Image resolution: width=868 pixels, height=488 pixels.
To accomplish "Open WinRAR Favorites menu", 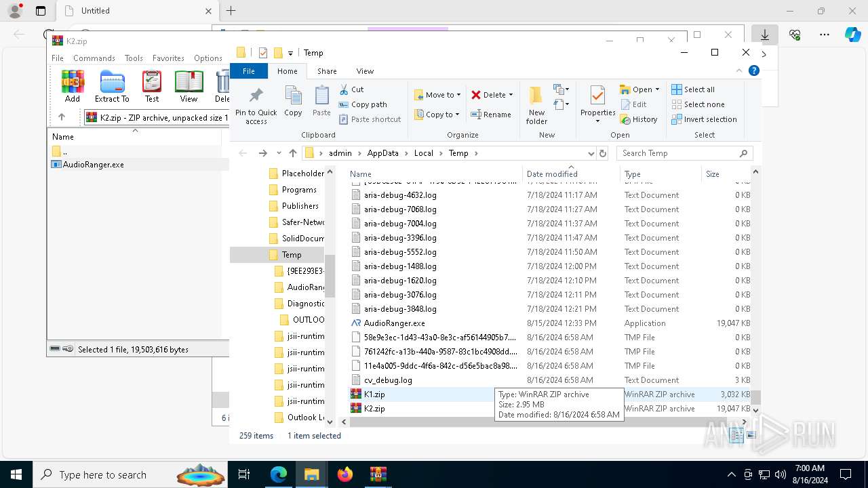I will click(168, 58).
